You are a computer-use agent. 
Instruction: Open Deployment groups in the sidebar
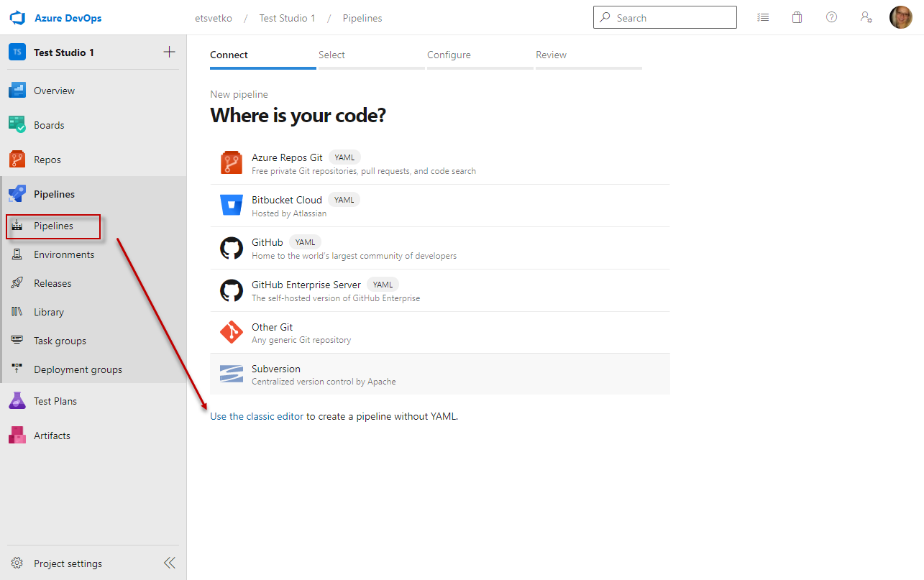click(93, 369)
